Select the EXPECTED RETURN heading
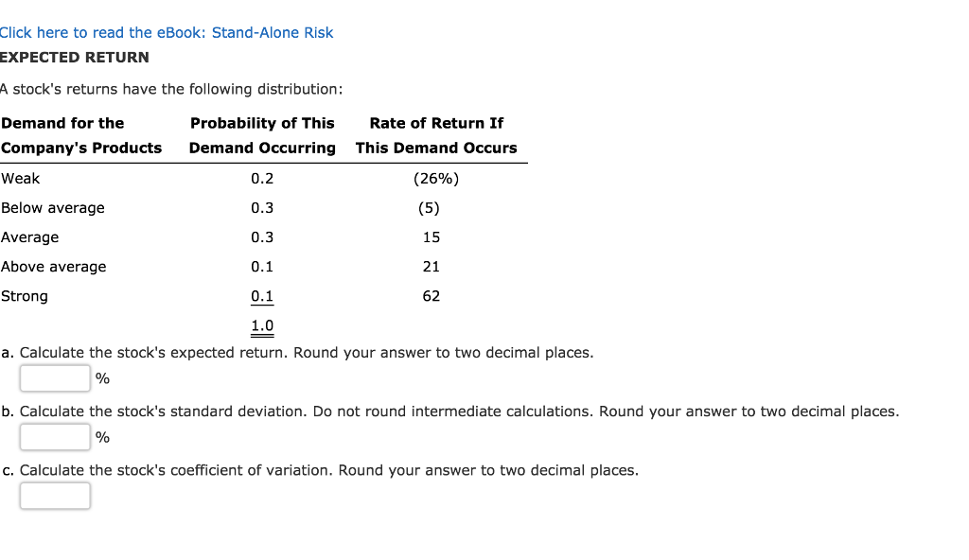969x560 pixels. (x=74, y=57)
